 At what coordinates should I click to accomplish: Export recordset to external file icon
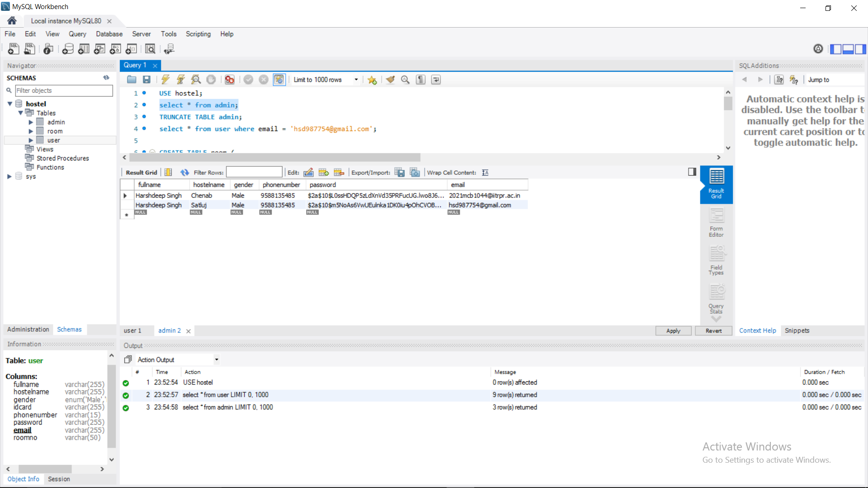coord(400,172)
